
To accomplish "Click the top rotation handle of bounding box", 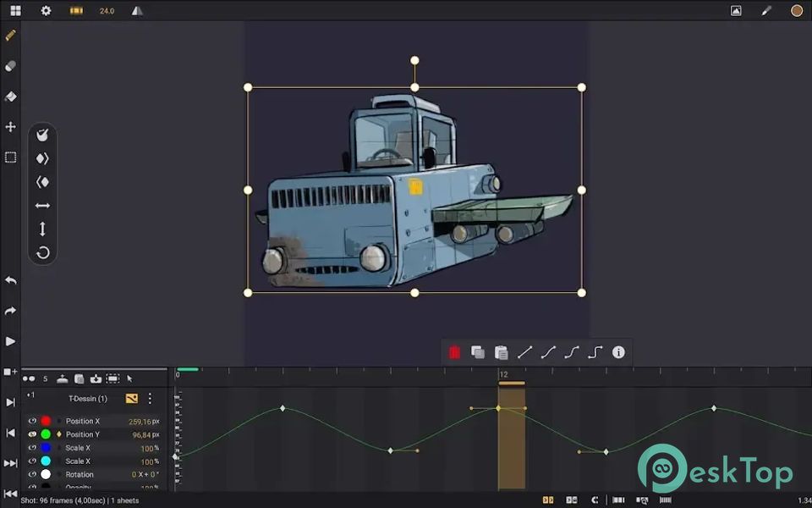I will pos(414,61).
